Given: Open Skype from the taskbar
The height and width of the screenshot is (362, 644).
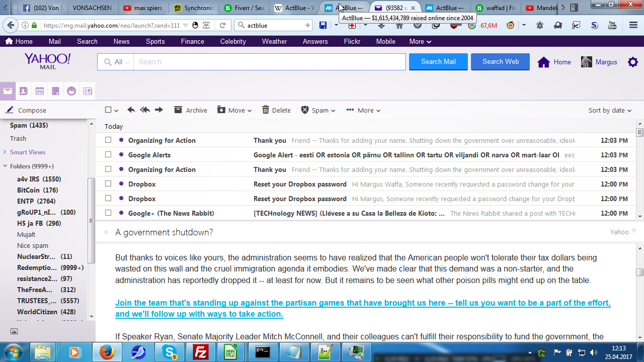Looking at the screenshot, I should pos(169,352).
